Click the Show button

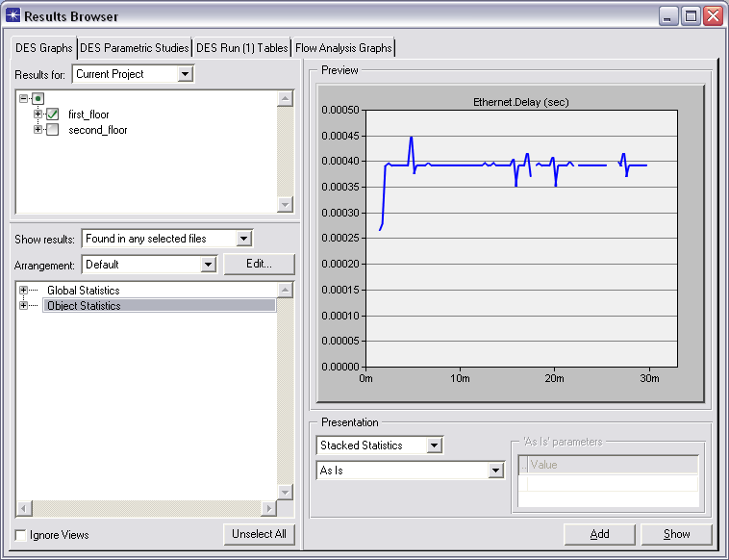point(676,534)
